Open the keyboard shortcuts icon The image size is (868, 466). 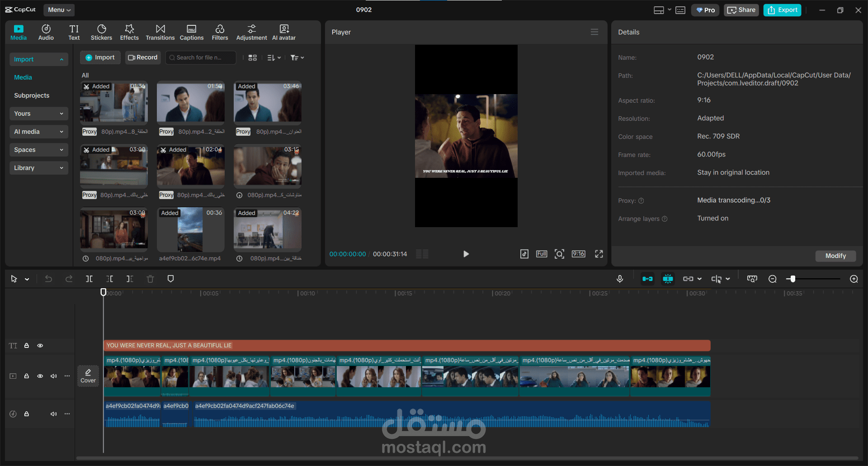point(680,10)
